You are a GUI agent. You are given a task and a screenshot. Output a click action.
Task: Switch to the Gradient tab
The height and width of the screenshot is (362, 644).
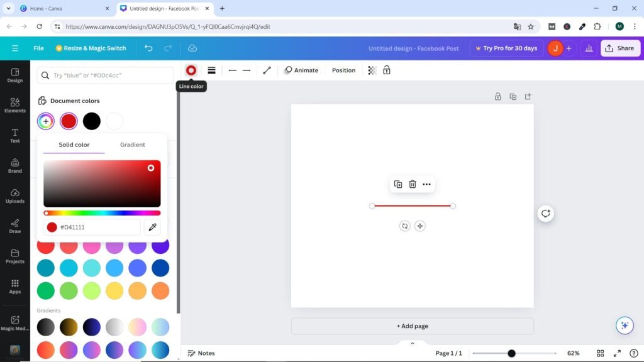pos(133,145)
